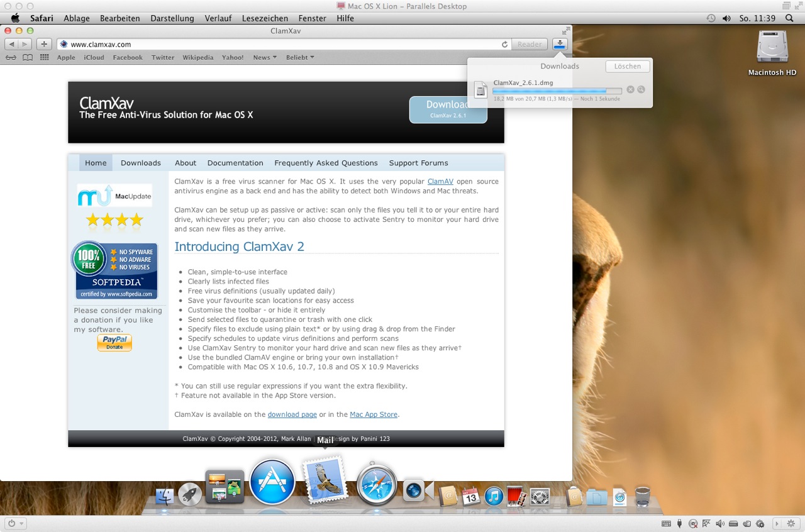The height and width of the screenshot is (532, 805).
Task: Open System Preferences gear in Dock
Action: click(x=540, y=496)
